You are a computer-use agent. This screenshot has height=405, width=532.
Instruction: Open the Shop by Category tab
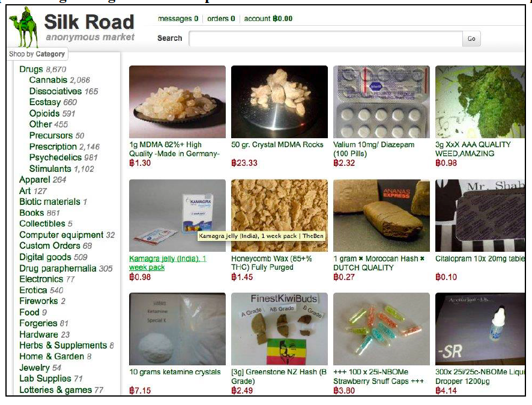pyautogui.click(x=37, y=54)
